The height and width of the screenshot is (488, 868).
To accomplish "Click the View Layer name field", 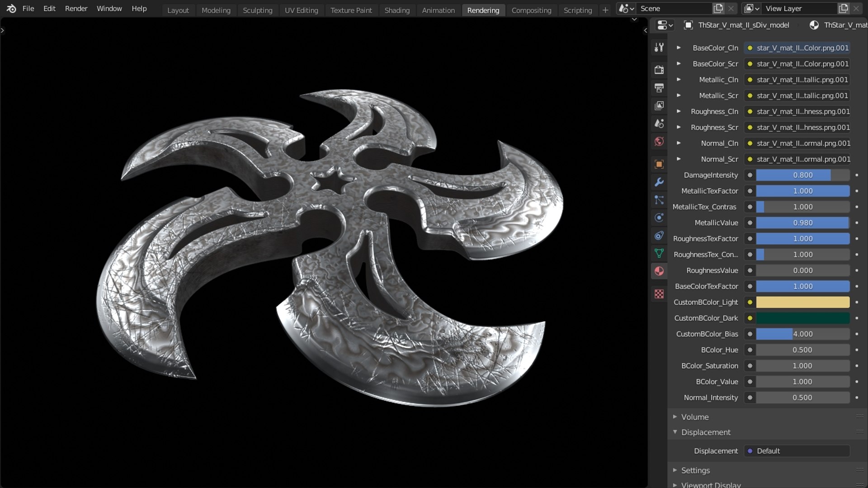I will click(799, 9).
